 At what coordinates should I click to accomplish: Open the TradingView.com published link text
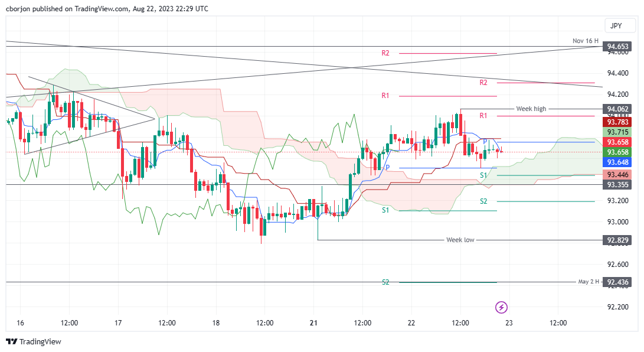coord(101,9)
